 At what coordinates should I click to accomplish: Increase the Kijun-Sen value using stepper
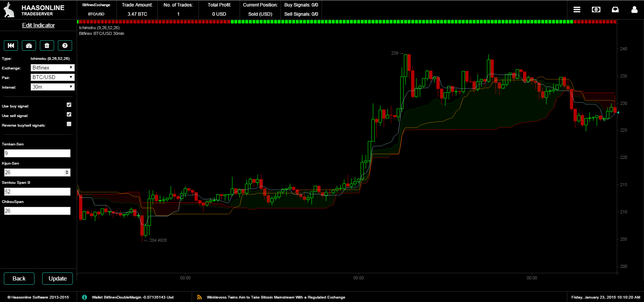pos(67,171)
